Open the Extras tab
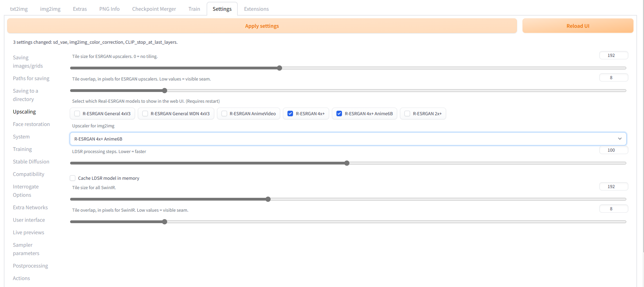The width and height of the screenshot is (644, 287). coord(80,9)
